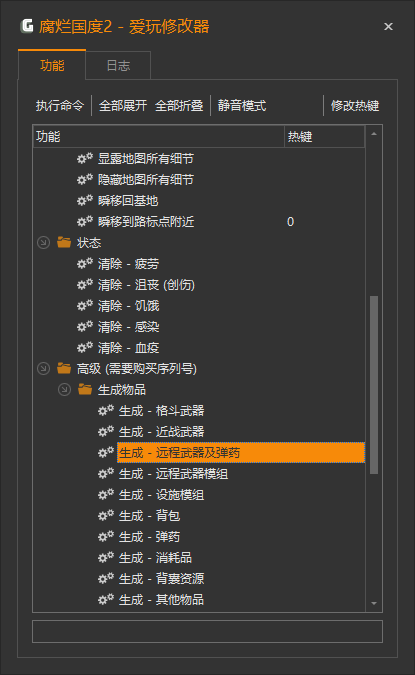The width and height of the screenshot is (415, 675).
Task: Click gear icon beside 瞬移回基地
Action: tap(85, 201)
